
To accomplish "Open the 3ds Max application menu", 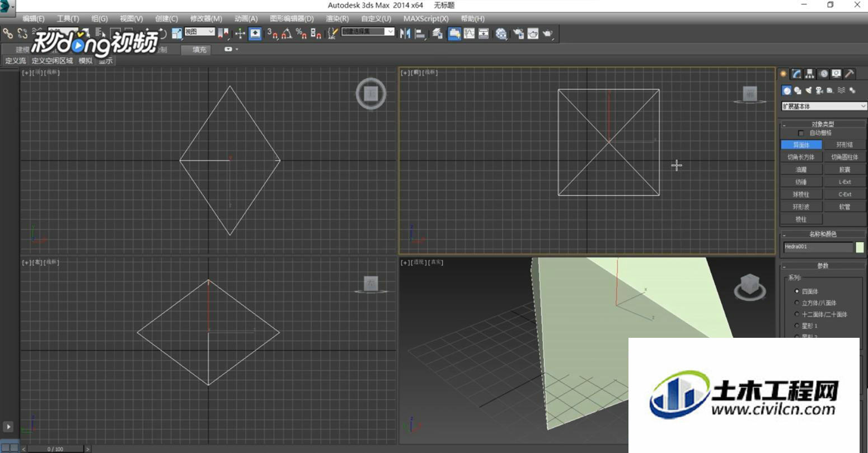I will click(x=7, y=7).
